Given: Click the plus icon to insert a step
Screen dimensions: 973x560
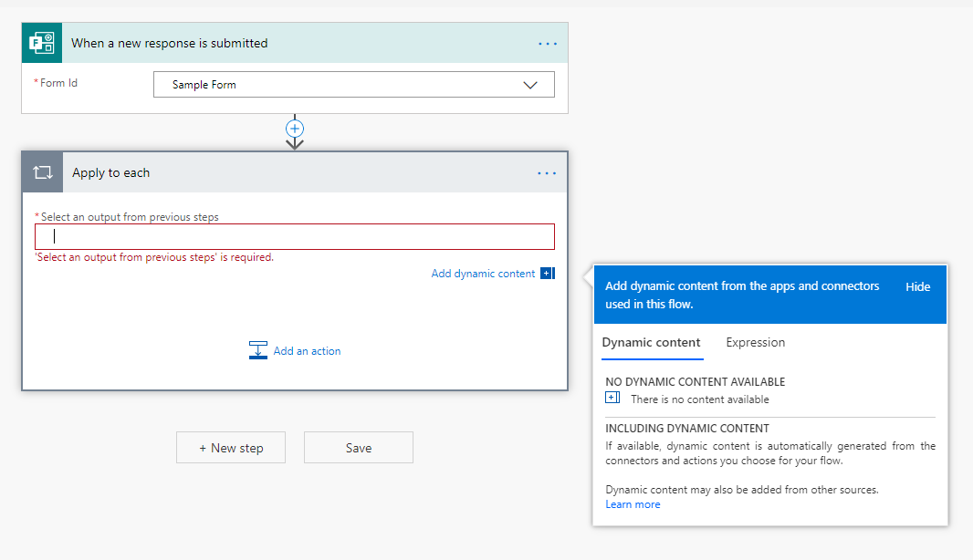Looking at the screenshot, I should point(294,128).
